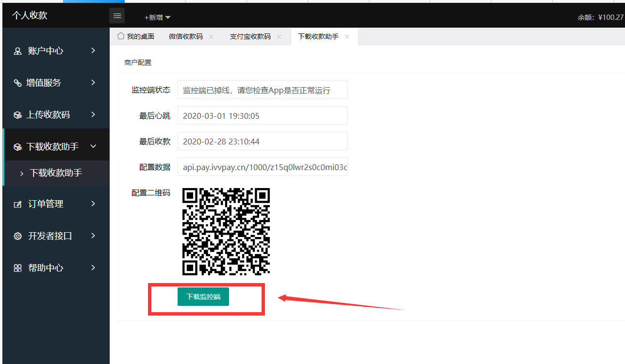The height and width of the screenshot is (364, 625).
Task: Click the 个人收款 site title
Action: click(30, 16)
